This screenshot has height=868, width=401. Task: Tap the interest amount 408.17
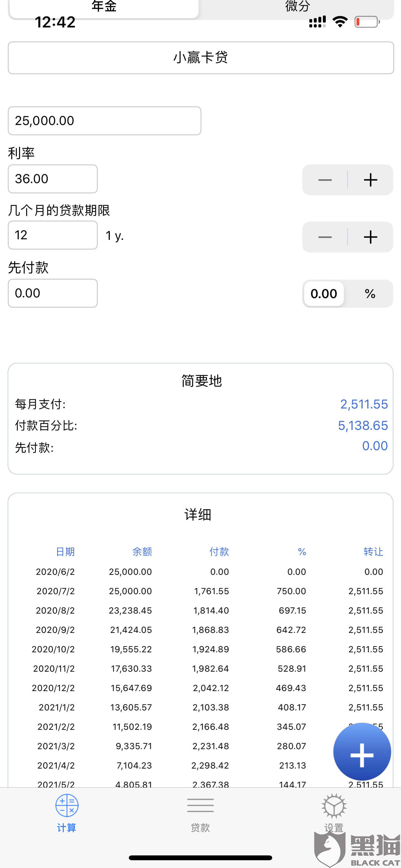(292, 707)
